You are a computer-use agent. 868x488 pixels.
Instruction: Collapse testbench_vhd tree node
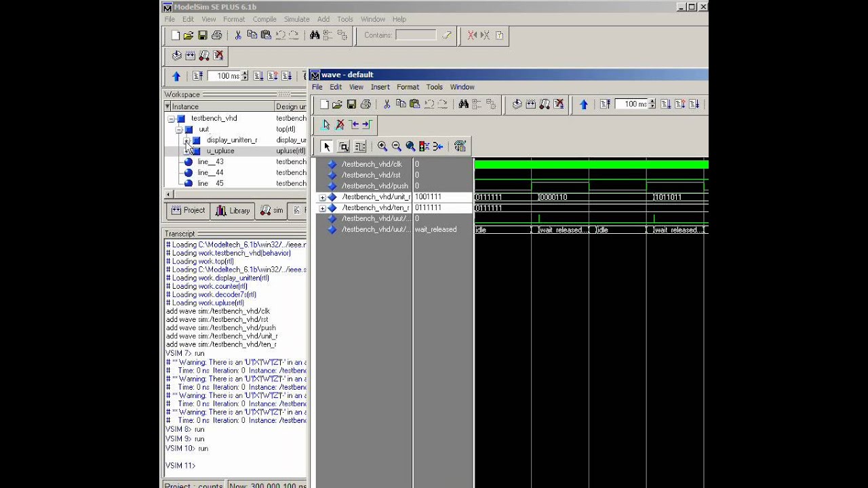tap(172, 119)
